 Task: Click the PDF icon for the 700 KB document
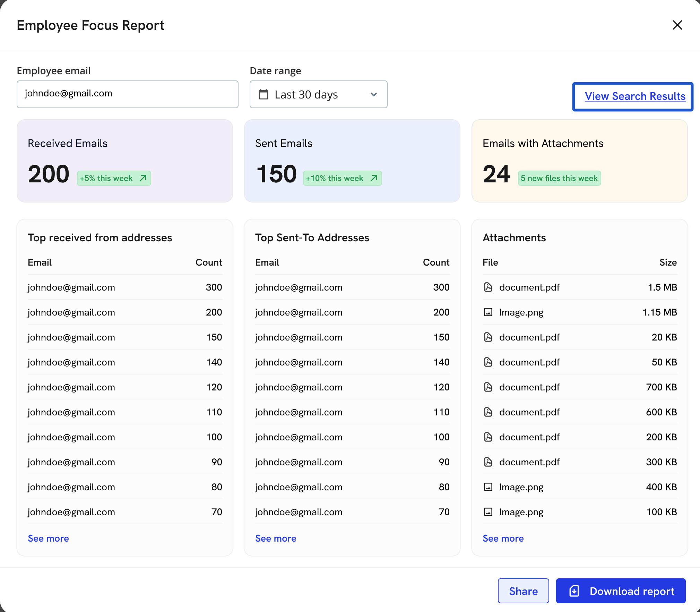488,387
